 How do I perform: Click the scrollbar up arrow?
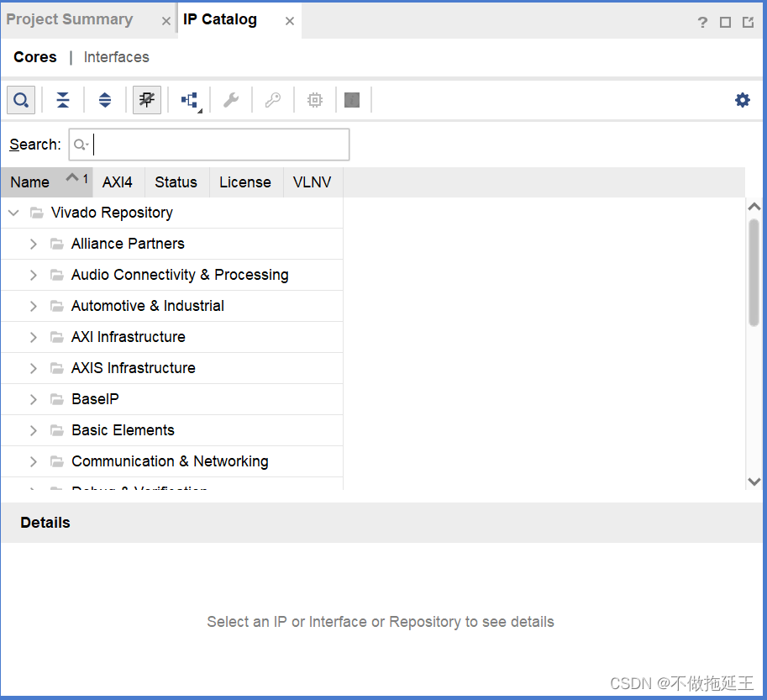[754, 207]
